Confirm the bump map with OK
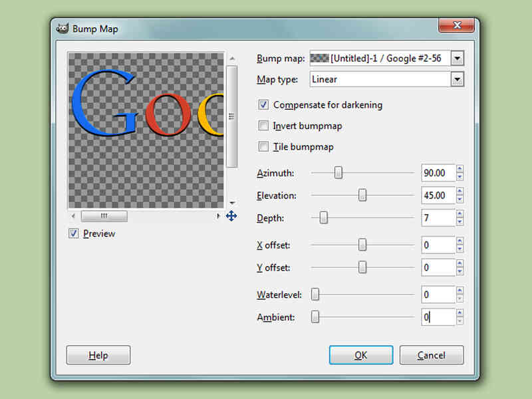Image resolution: width=532 pixels, height=399 pixels. (x=360, y=355)
